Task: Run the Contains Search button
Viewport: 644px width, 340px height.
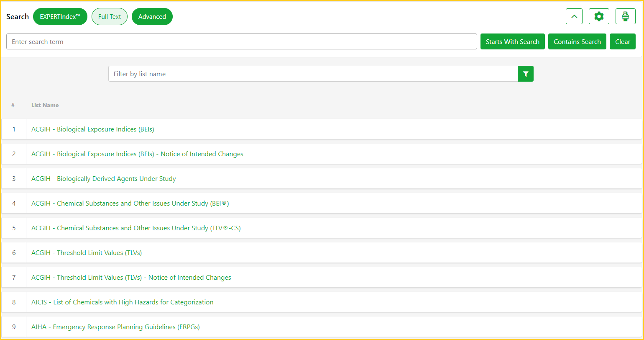Action: click(577, 41)
